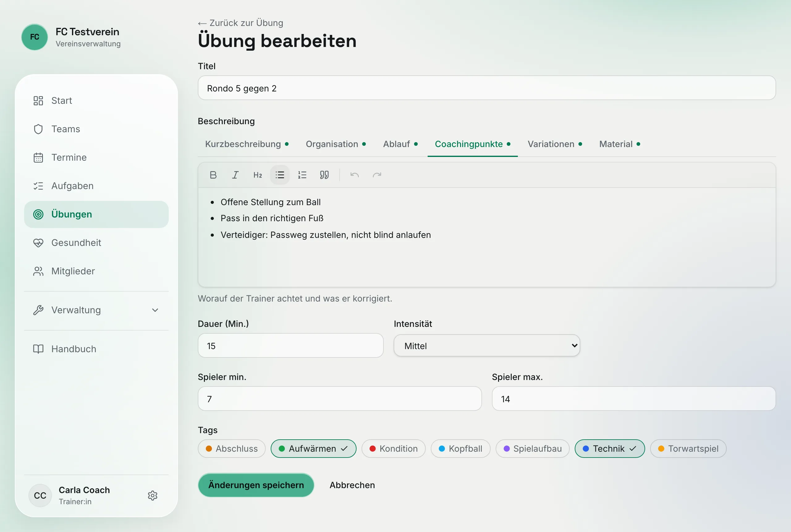The width and height of the screenshot is (791, 532).
Task: Expand the Verwaltung section chevron
Action: click(x=155, y=310)
